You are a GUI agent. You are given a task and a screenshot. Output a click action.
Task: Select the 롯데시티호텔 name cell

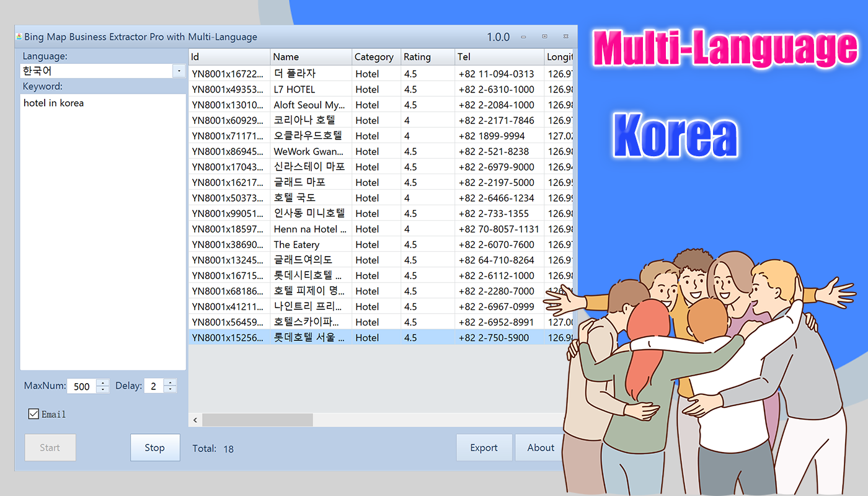(311, 275)
